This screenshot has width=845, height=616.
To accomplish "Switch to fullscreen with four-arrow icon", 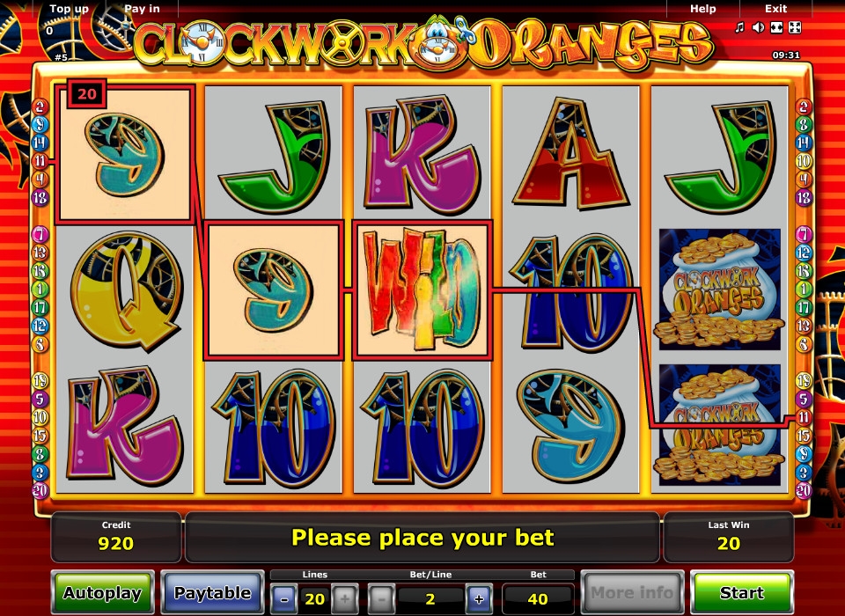I will (794, 27).
